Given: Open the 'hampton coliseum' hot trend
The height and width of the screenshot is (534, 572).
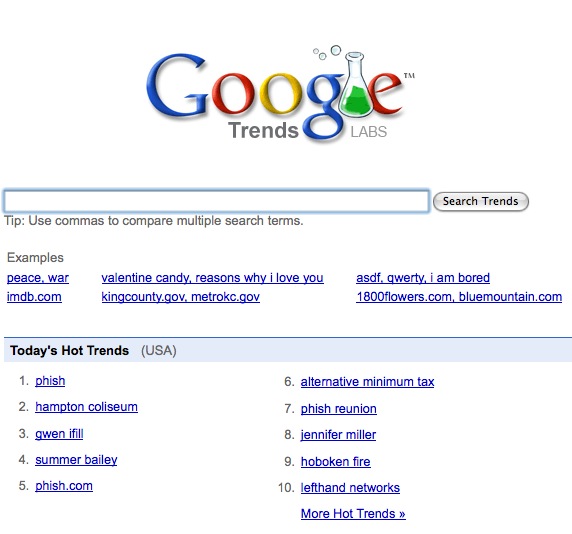Looking at the screenshot, I should pyautogui.click(x=86, y=407).
